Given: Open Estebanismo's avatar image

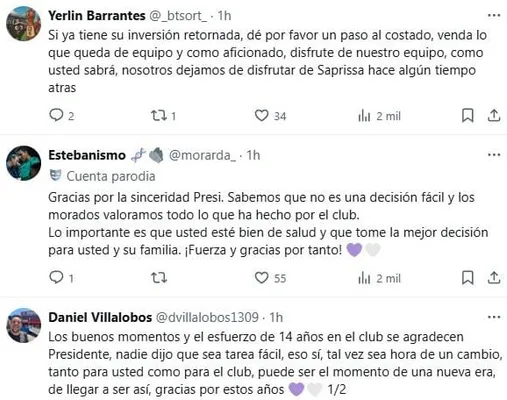Looking at the screenshot, I should tap(23, 163).
